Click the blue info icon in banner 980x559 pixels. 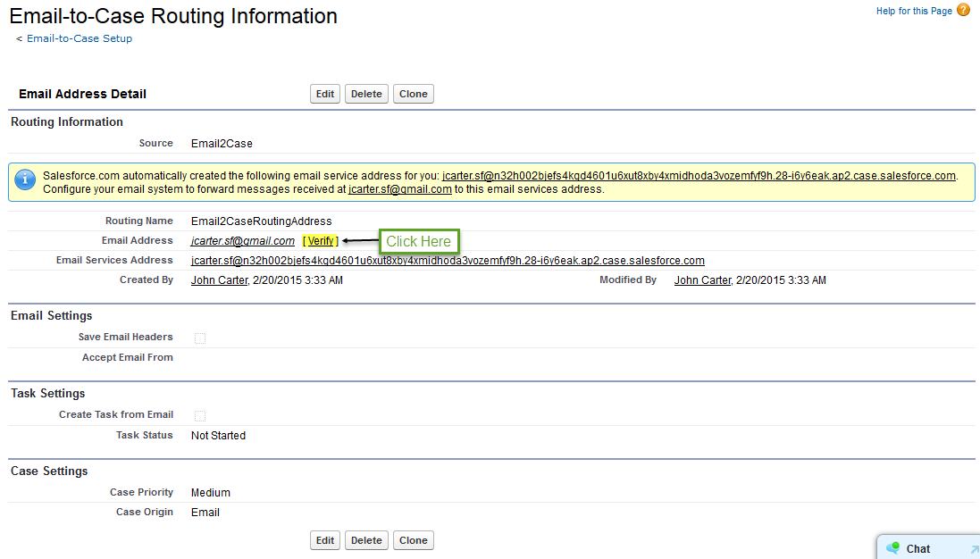point(27,178)
